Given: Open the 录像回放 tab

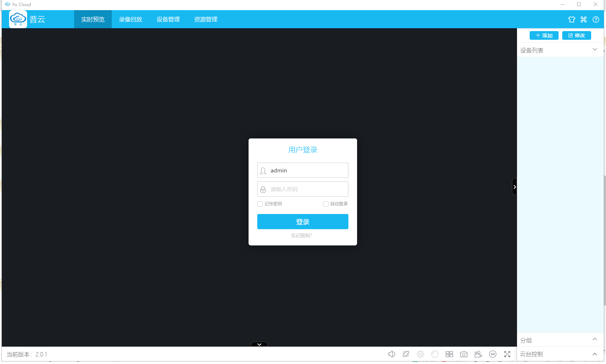Looking at the screenshot, I should pos(131,20).
